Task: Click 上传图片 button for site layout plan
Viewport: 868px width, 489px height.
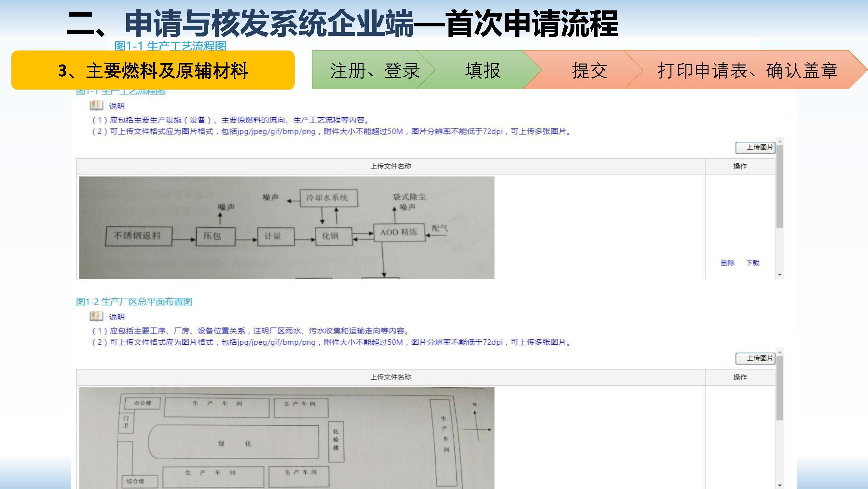Action: (x=755, y=358)
